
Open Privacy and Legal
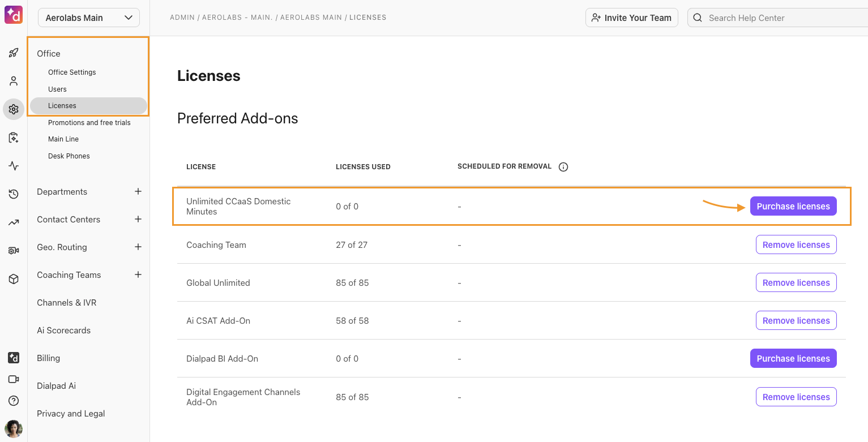click(71, 414)
